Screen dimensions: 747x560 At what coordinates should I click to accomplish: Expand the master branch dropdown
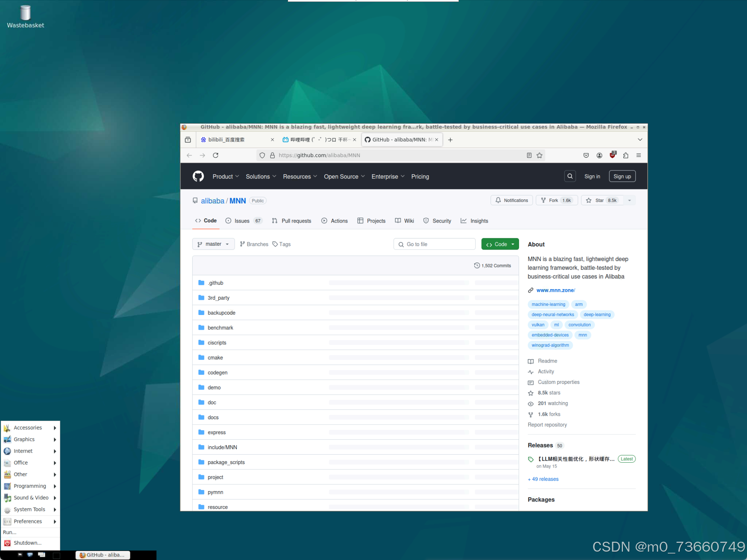click(213, 244)
